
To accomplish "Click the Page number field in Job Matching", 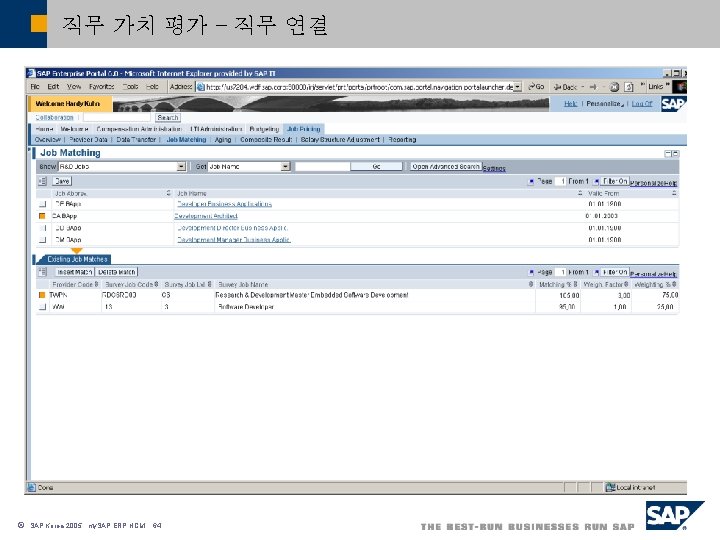I will 560,181.
